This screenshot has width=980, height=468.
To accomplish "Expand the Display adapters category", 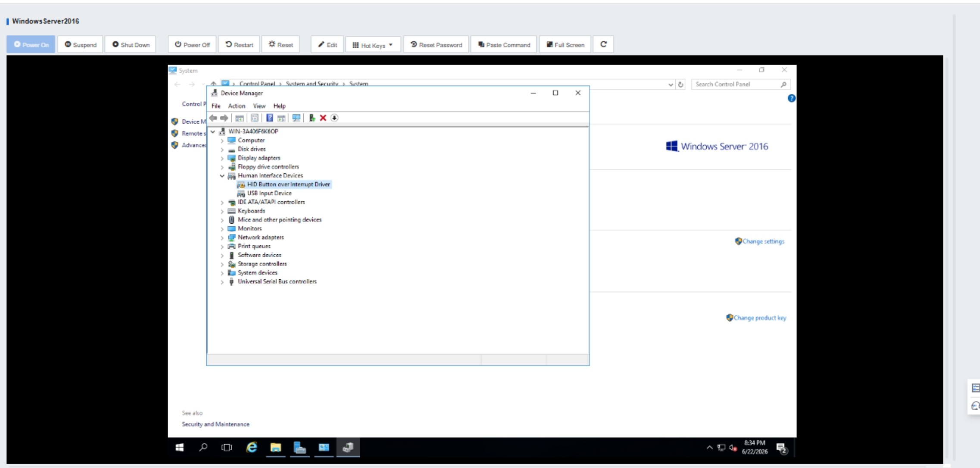I will (x=222, y=158).
